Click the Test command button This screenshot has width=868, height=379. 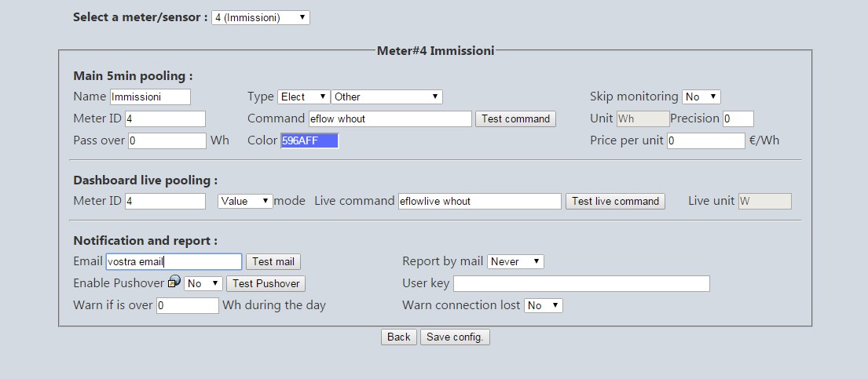click(515, 119)
